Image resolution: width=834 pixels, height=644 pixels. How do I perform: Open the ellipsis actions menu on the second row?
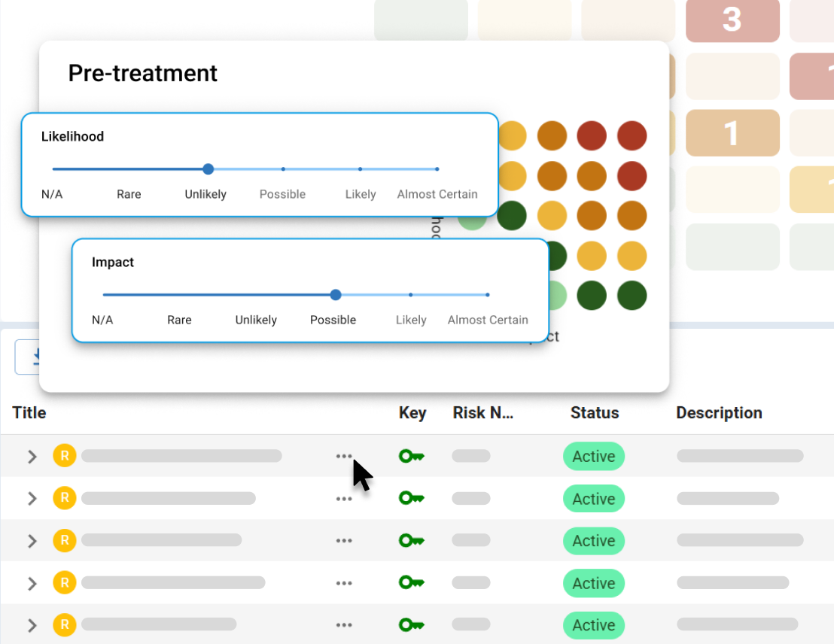344,498
